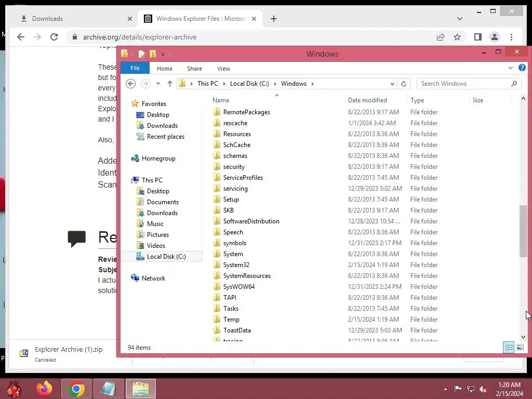Screen dimensions: 532x399
Task: Refresh the Windows folder view
Action: point(403,84)
